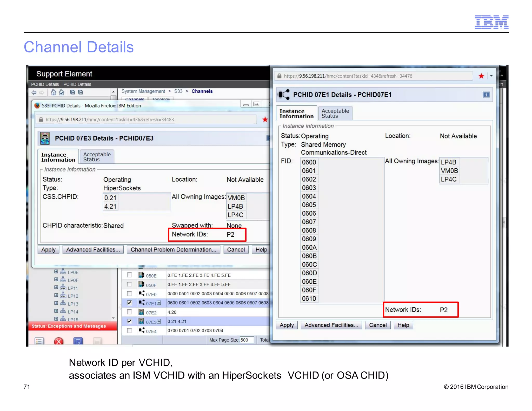This screenshot has height=411, width=532.
Task: Expand the LP11 tree node
Action: tap(56, 287)
